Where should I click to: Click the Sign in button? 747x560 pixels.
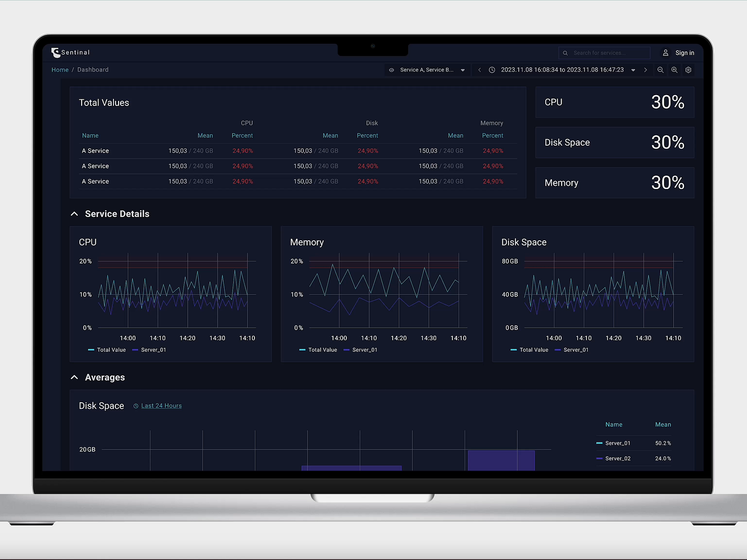(684, 53)
